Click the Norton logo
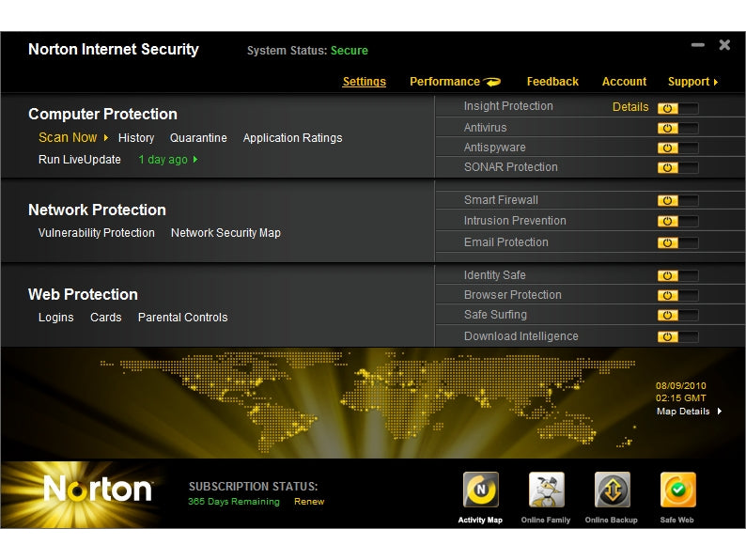This screenshot has height=560, width=746. click(97, 490)
